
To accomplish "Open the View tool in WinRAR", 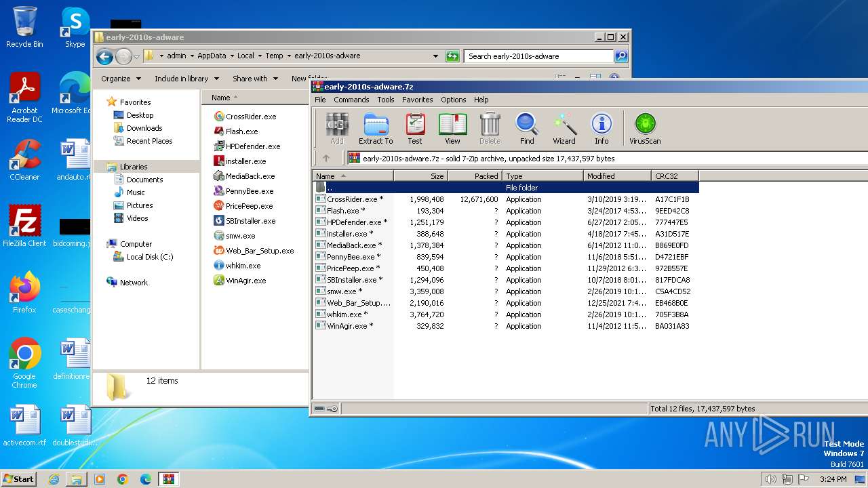I will pyautogui.click(x=452, y=128).
